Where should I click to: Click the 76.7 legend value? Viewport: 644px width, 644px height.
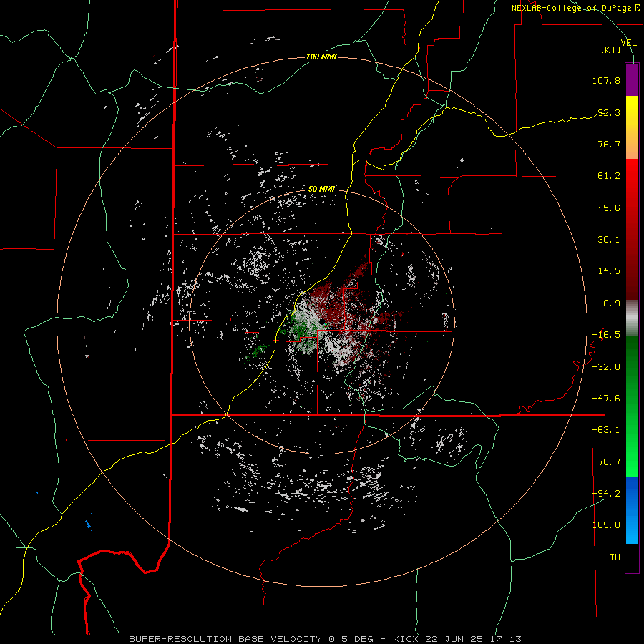609,144
